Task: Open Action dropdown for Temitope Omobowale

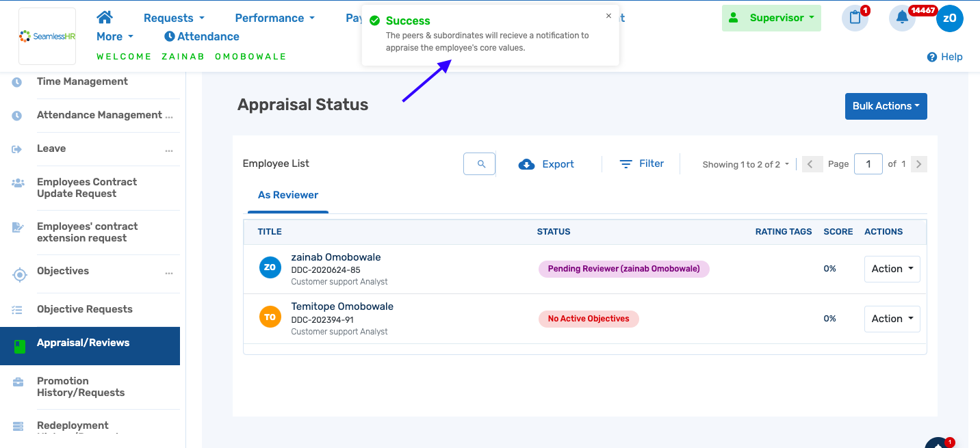Action: tap(892, 319)
